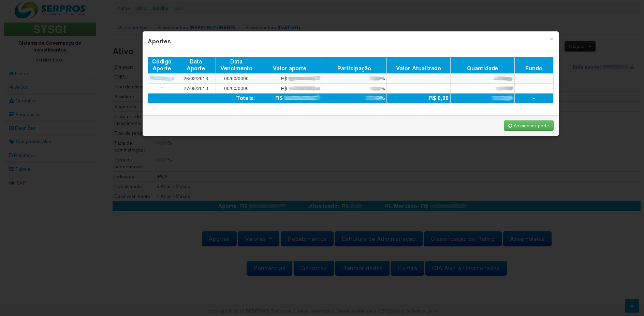Click the warning icon beside Data aporte
644x316 pixels.
(632, 67)
